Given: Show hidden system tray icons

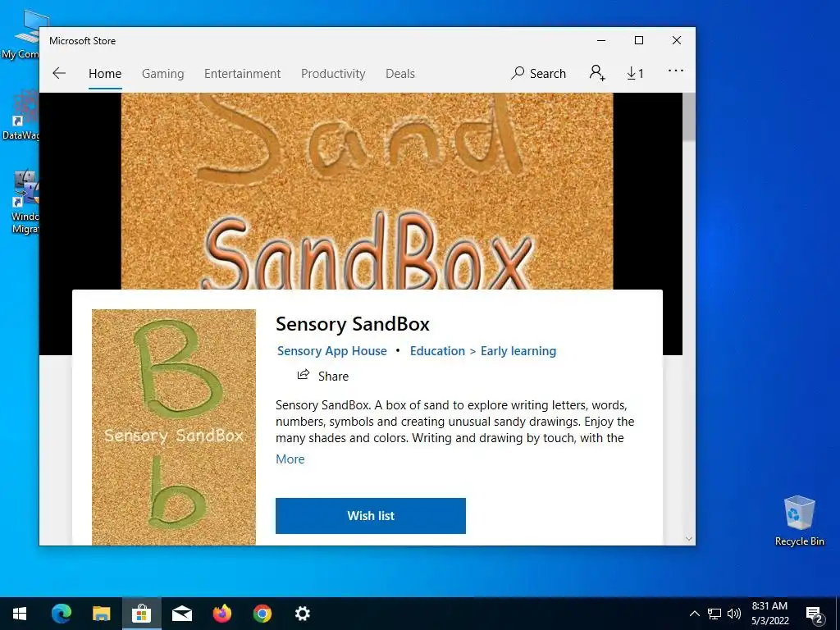Looking at the screenshot, I should click(x=694, y=614).
